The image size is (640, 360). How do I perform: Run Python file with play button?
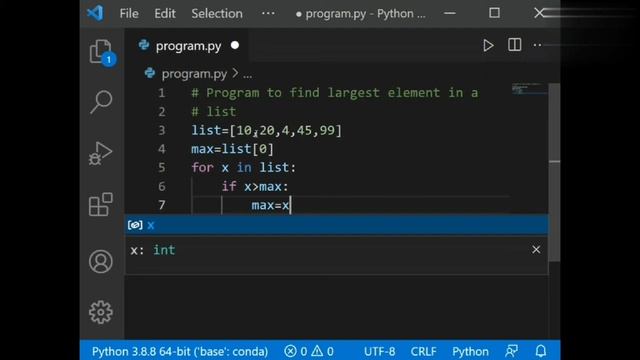click(x=488, y=45)
